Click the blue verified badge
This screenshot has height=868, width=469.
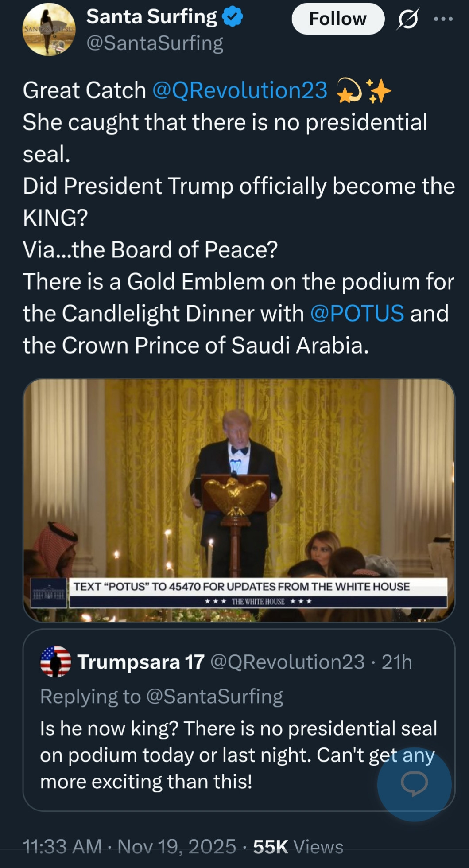click(x=232, y=17)
